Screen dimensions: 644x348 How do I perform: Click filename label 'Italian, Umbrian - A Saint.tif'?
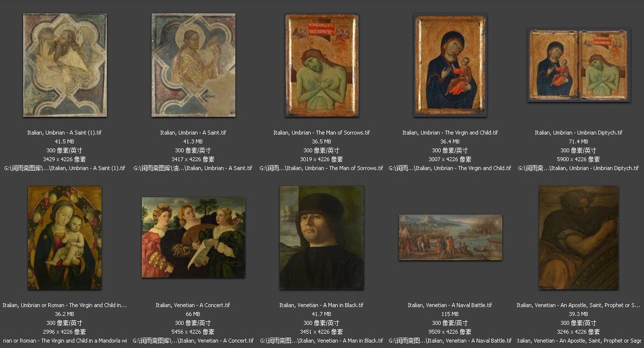[193, 133]
